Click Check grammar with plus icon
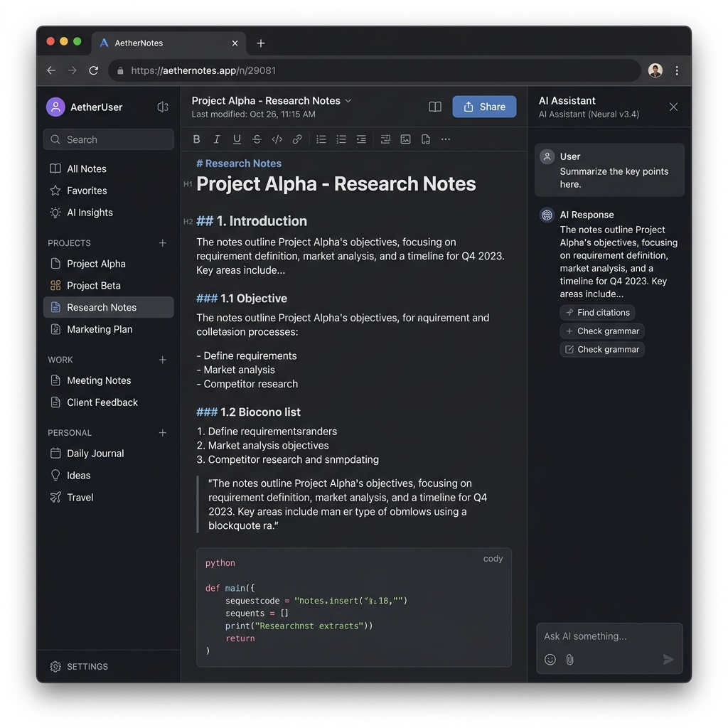 click(602, 331)
